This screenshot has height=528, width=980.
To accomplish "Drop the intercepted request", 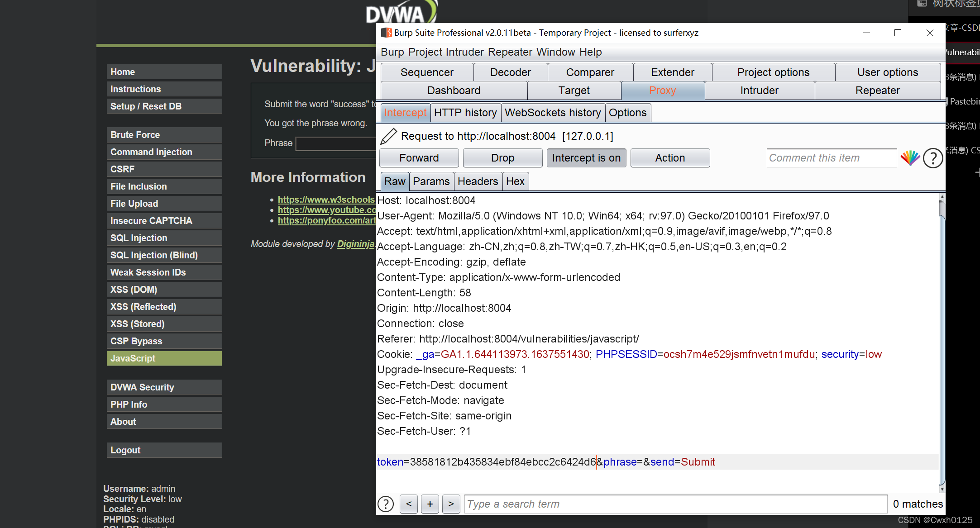I will coord(502,158).
